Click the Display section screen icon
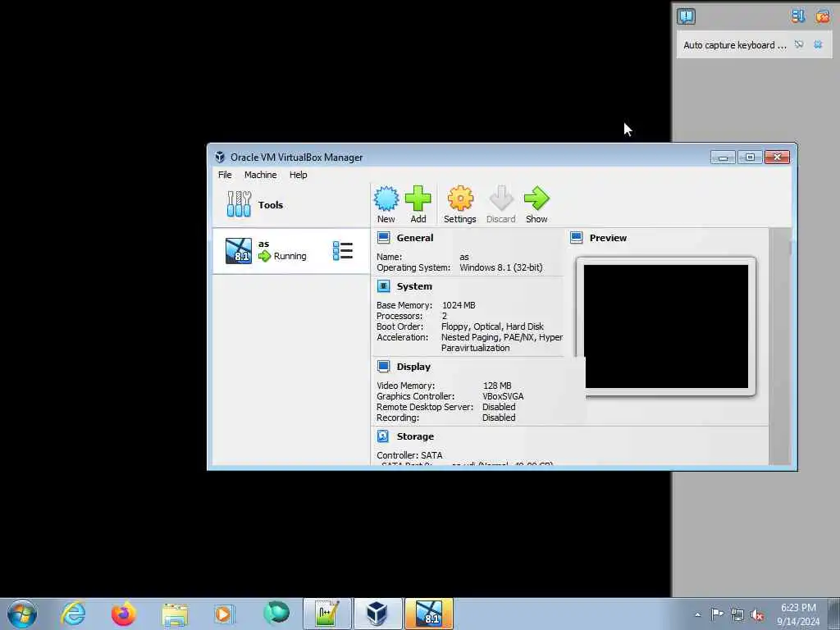 coord(383,367)
